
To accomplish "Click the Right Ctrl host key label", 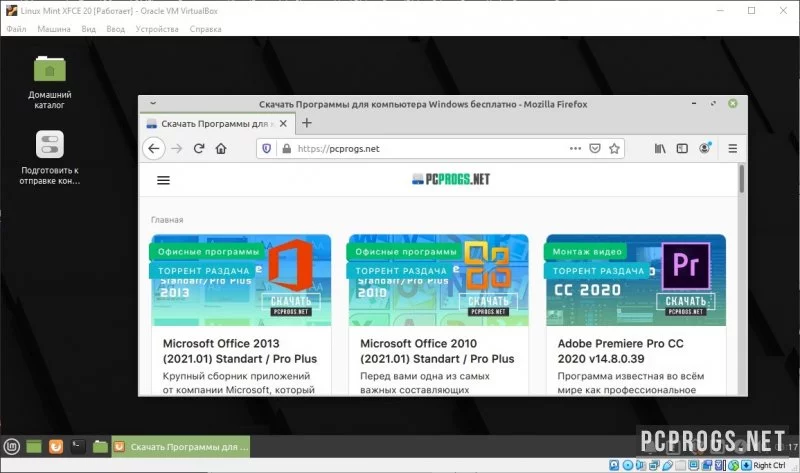I will click(769, 465).
